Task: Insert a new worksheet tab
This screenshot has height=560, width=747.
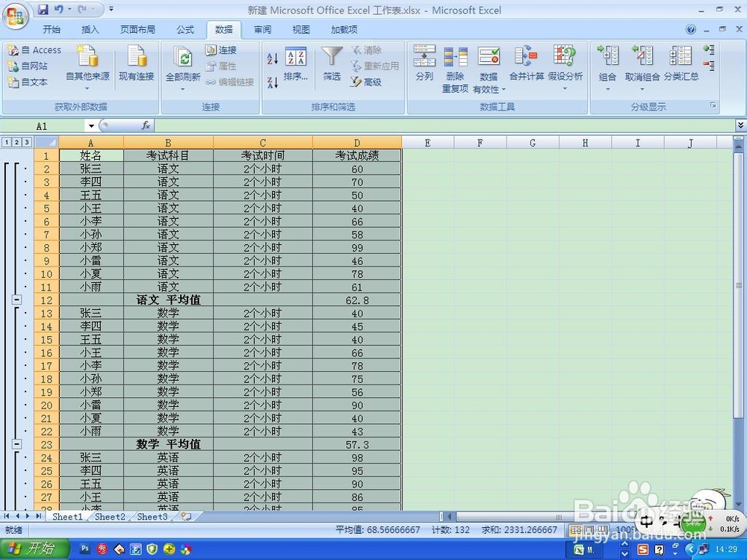Action: coord(186,517)
